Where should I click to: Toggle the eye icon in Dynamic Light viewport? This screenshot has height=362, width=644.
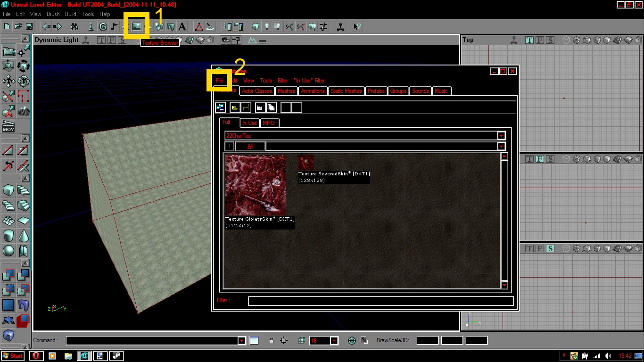click(x=226, y=40)
